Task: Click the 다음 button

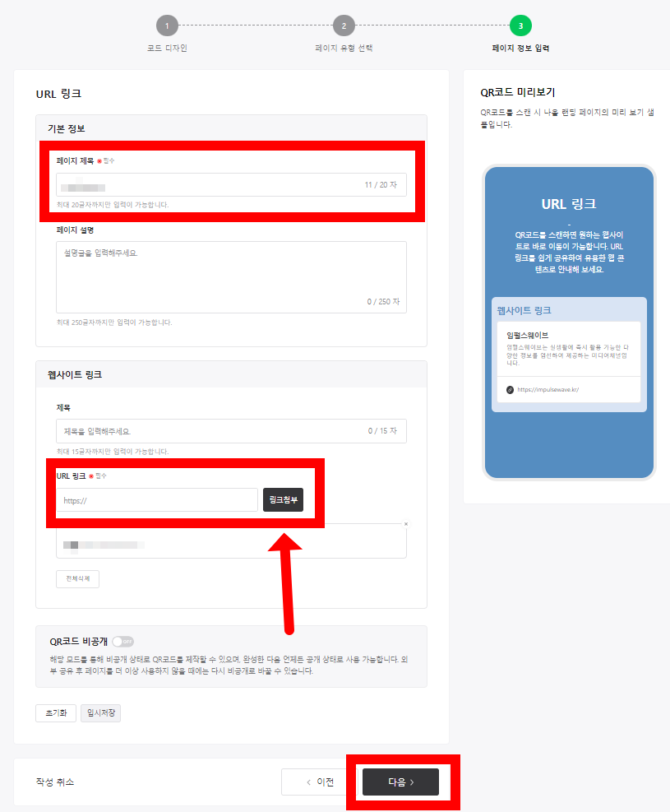Action: pos(400,782)
